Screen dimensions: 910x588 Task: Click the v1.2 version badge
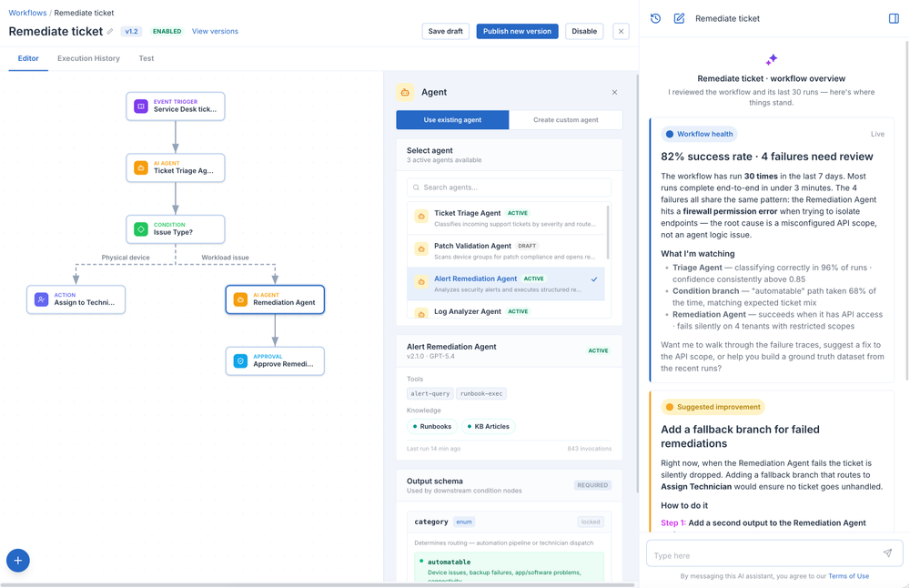pyautogui.click(x=132, y=31)
